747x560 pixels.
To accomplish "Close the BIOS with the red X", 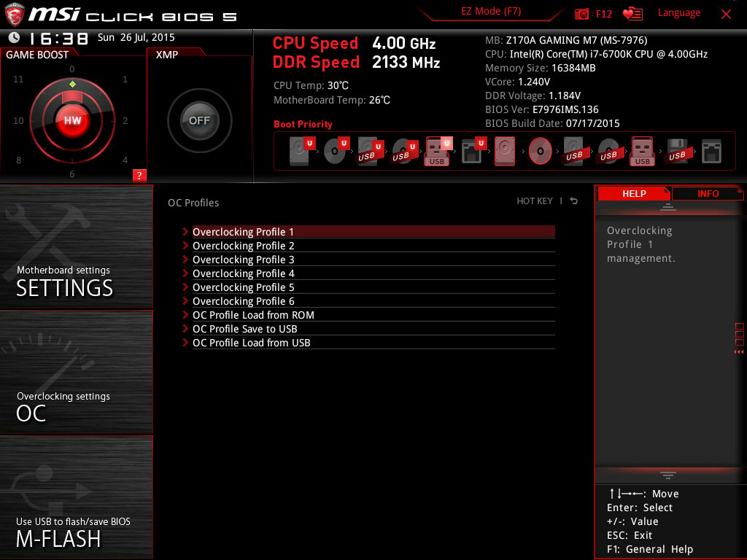I will (726, 14).
